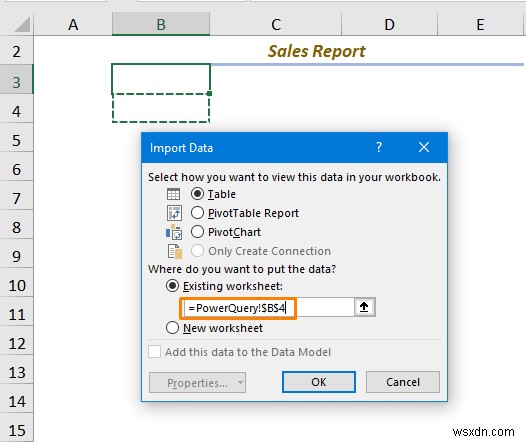526x442 pixels.
Task: Select the PivotChart radio option
Action: [197, 232]
